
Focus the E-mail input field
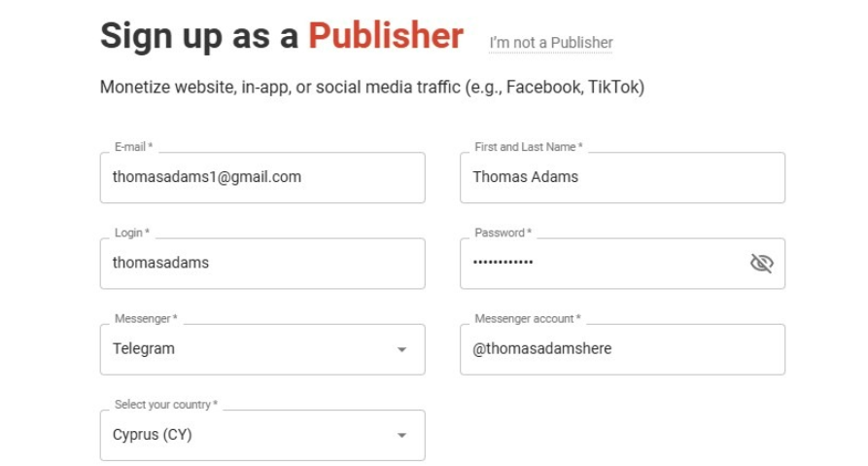261,177
